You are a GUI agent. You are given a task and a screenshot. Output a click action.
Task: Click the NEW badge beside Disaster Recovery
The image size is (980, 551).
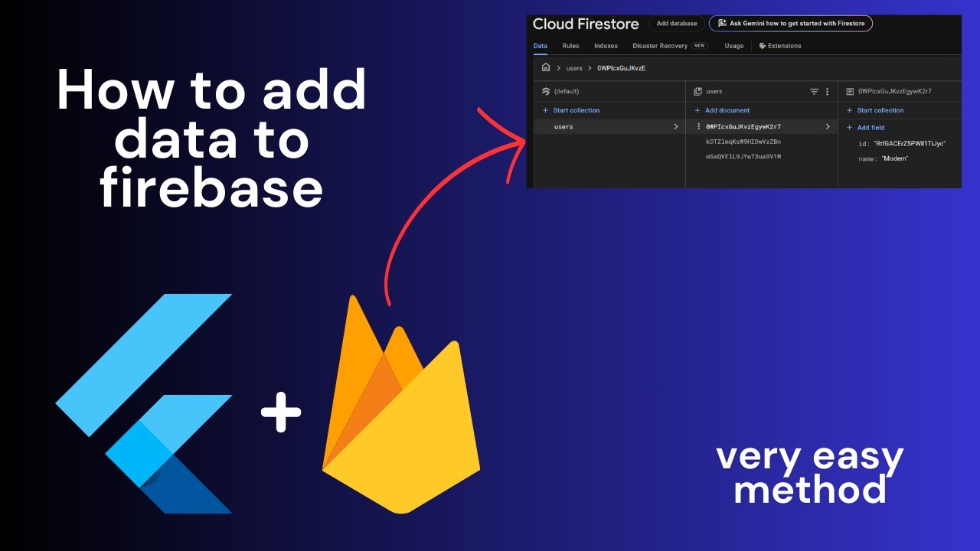tap(700, 46)
